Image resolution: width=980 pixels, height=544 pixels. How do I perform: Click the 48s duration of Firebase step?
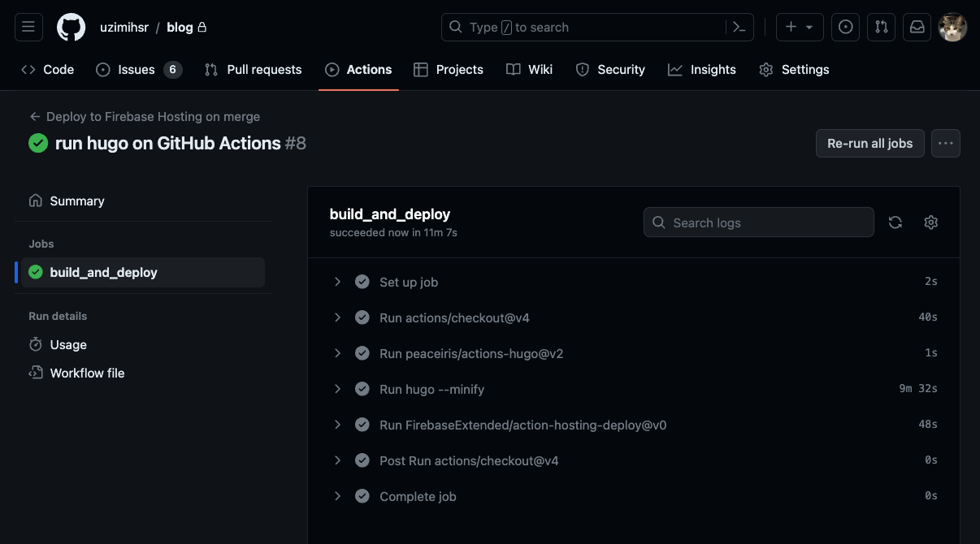click(928, 425)
